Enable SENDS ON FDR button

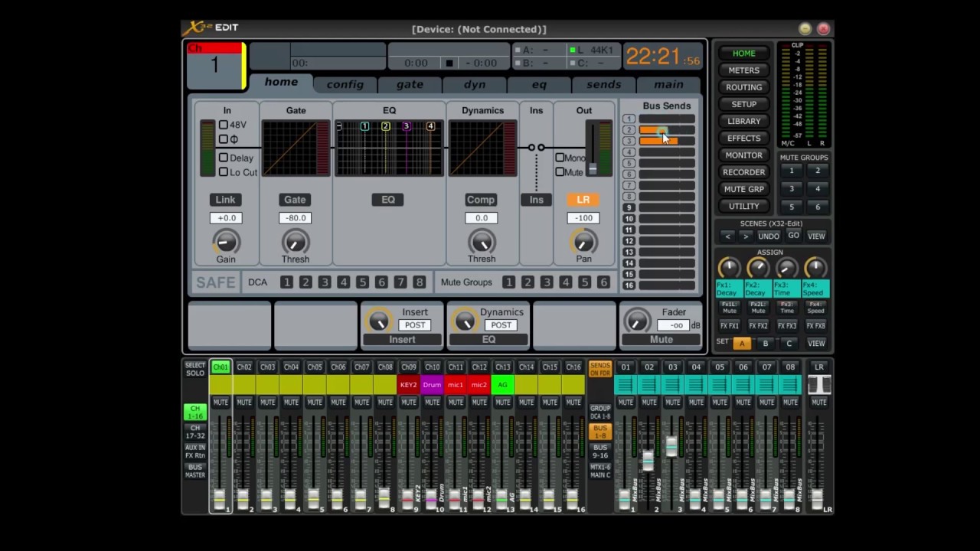point(600,370)
